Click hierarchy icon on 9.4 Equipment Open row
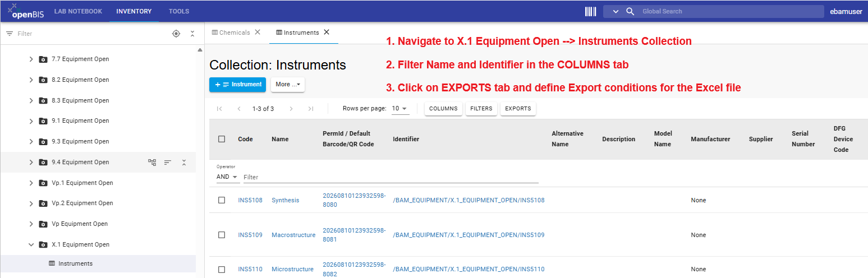Image resolution: width=868 pixels, height=278 pixels. (x=152, y=162)
